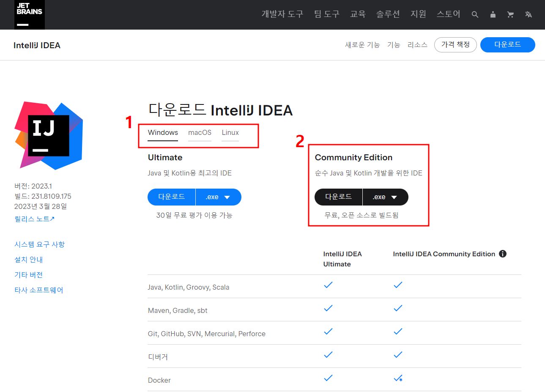This screenshot has width=545, height=392.
Task: Go to 새로운 기능 page
Action: pos(362,45)
